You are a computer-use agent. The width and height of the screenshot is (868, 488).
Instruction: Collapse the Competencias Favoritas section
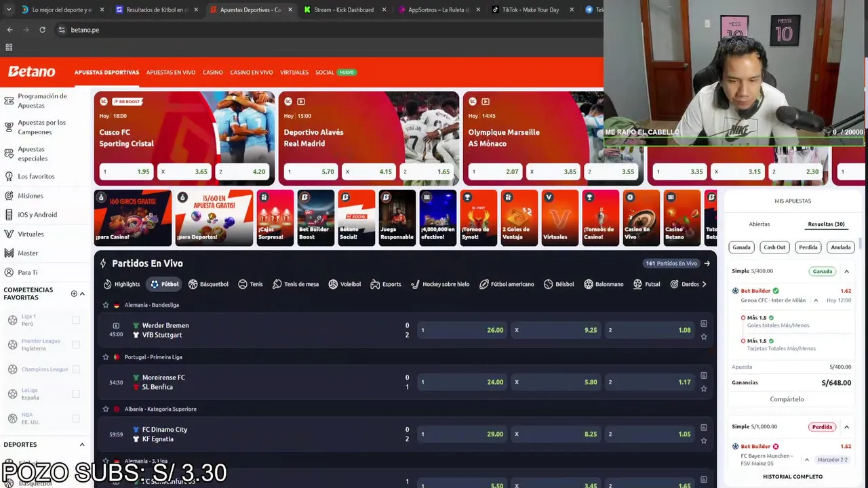(82, 293)
